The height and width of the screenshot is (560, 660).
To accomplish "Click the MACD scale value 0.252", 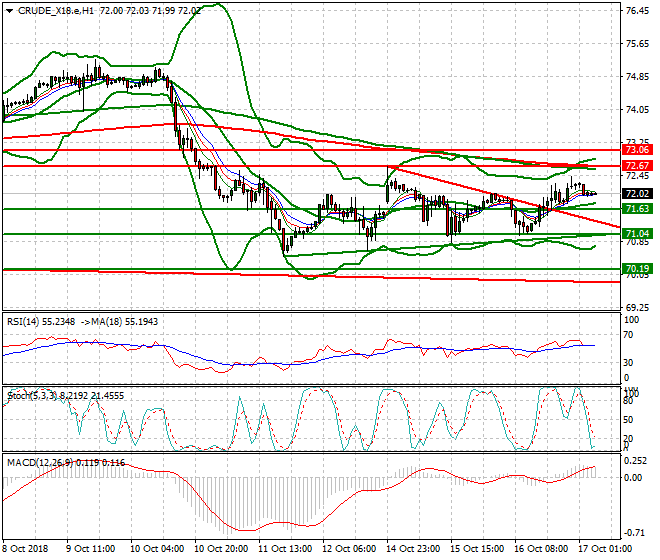I will pos(636,461).
